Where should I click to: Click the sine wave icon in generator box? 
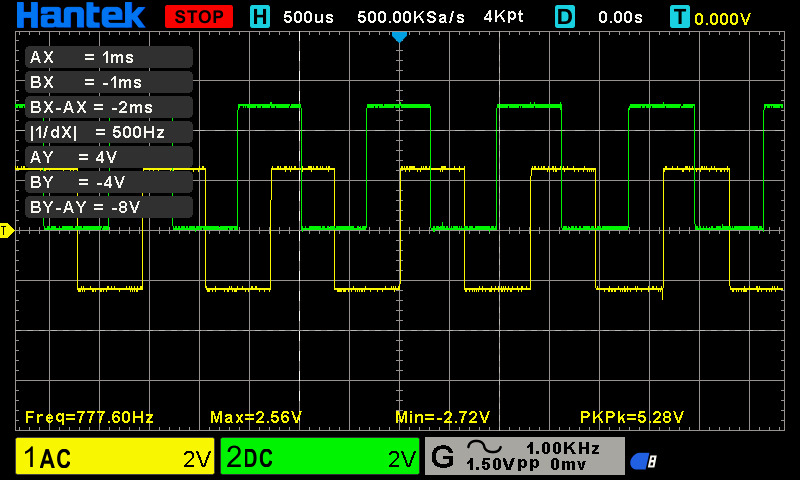point(485,447)
